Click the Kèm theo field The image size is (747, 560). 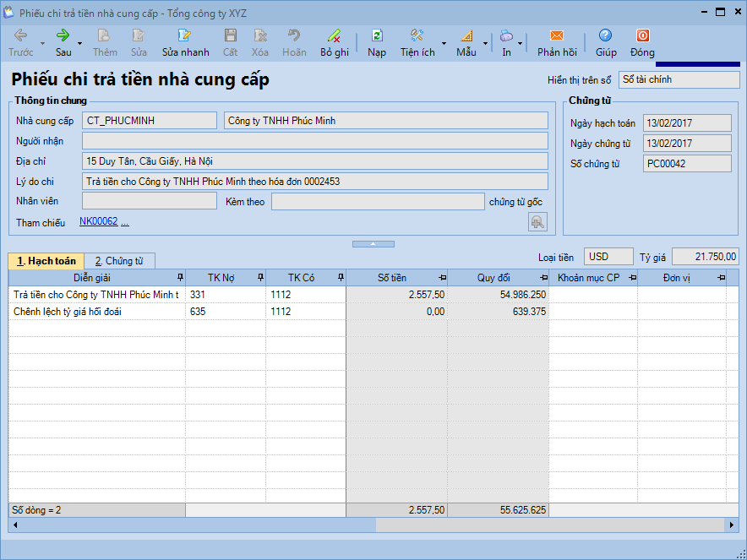(x=378, y=201)
